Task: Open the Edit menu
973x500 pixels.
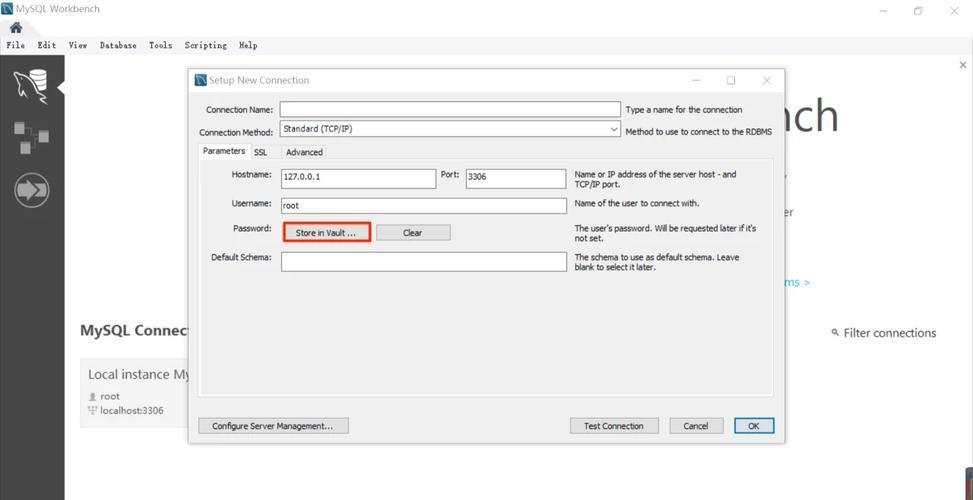Action: pos(47,45)
